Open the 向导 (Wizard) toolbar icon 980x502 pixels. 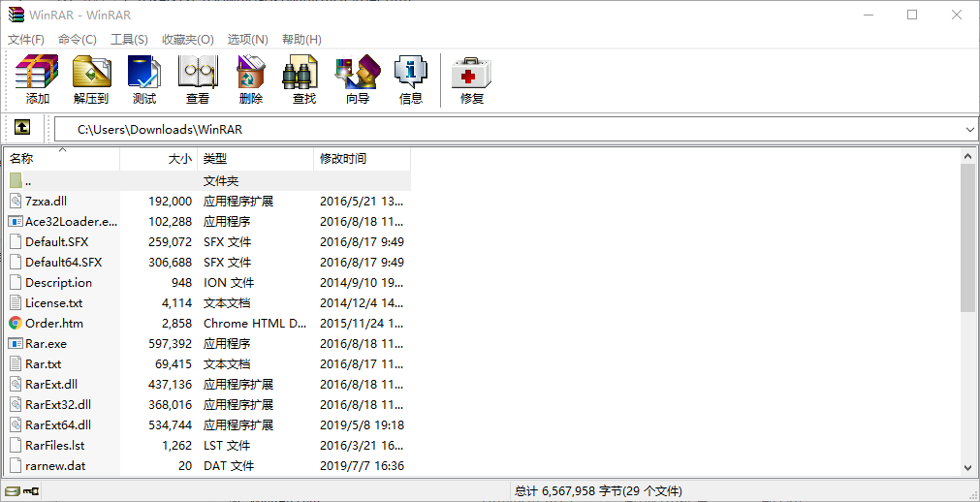[358, 72]
